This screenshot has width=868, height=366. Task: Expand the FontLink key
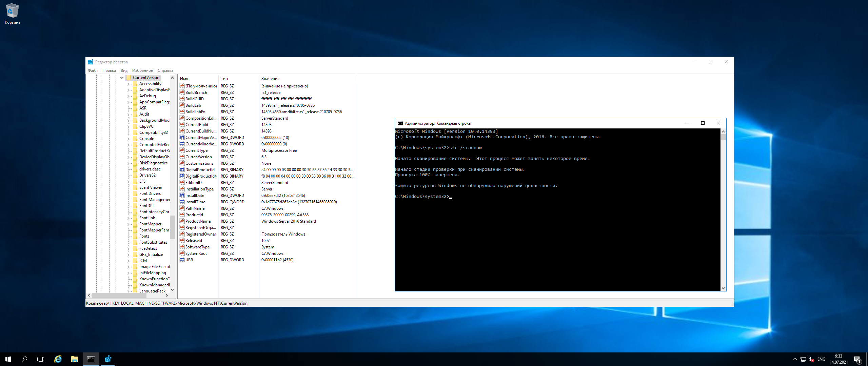point(129,218)
